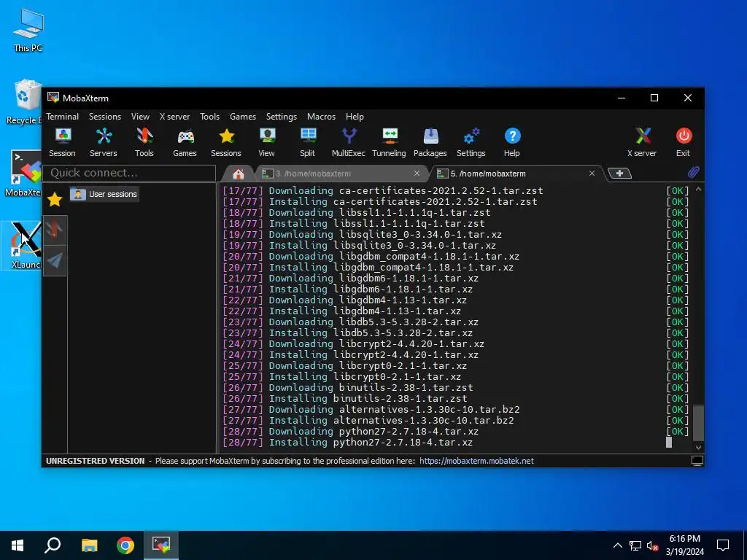Close tab 3. /home/mobaxterm
Image resolution: width=747 pixels, height=560 pixels.
tap(417, 174)
